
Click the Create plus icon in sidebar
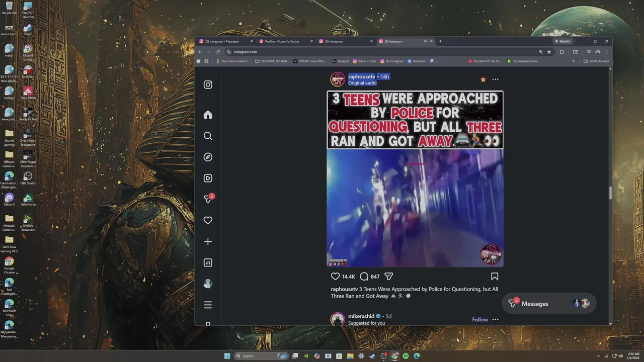click(x=208, y=241)
